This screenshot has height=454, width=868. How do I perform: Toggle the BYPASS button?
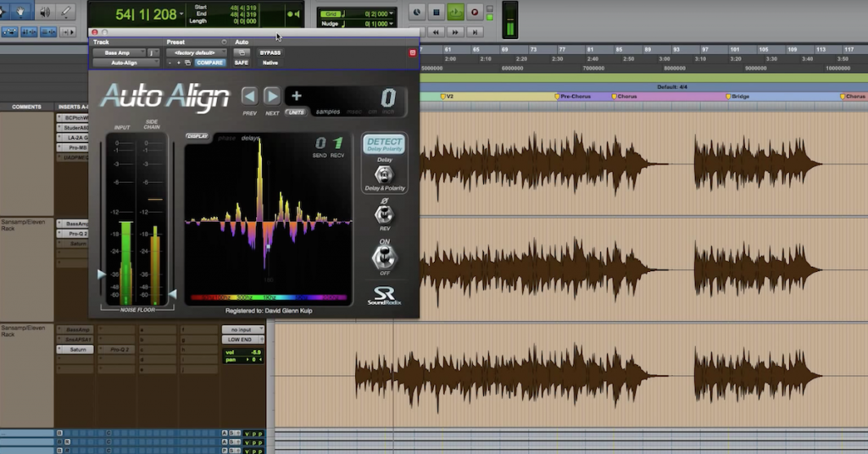(x=270, y=53)
